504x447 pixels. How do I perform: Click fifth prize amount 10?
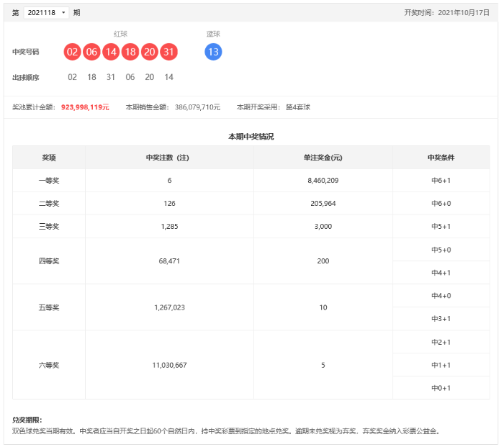pos(323,307)
